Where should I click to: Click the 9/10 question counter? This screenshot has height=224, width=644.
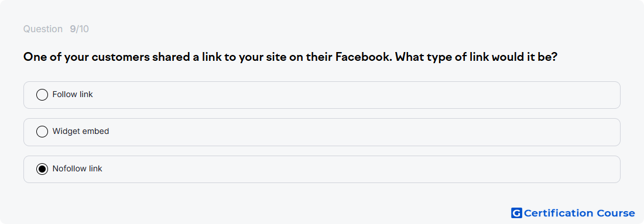pyautogui.click(x=79, y=29)
